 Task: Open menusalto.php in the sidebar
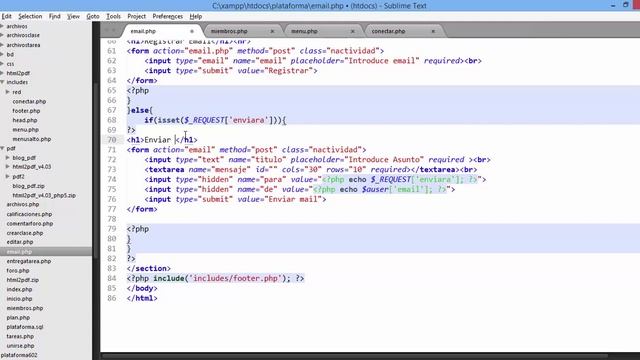point(31,139)
